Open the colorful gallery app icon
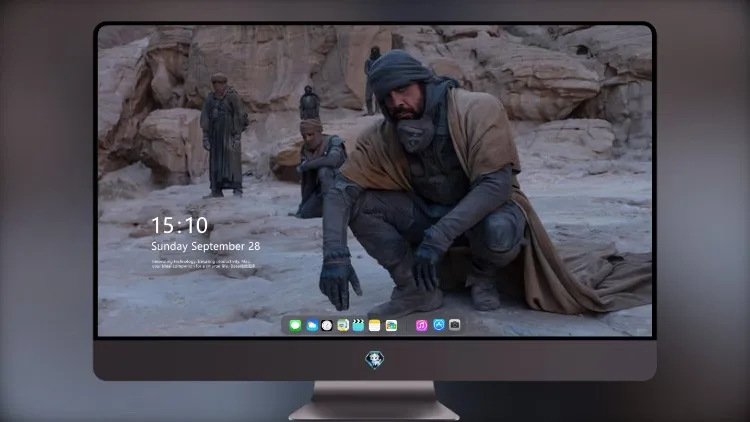 click(x=391, y=325)
